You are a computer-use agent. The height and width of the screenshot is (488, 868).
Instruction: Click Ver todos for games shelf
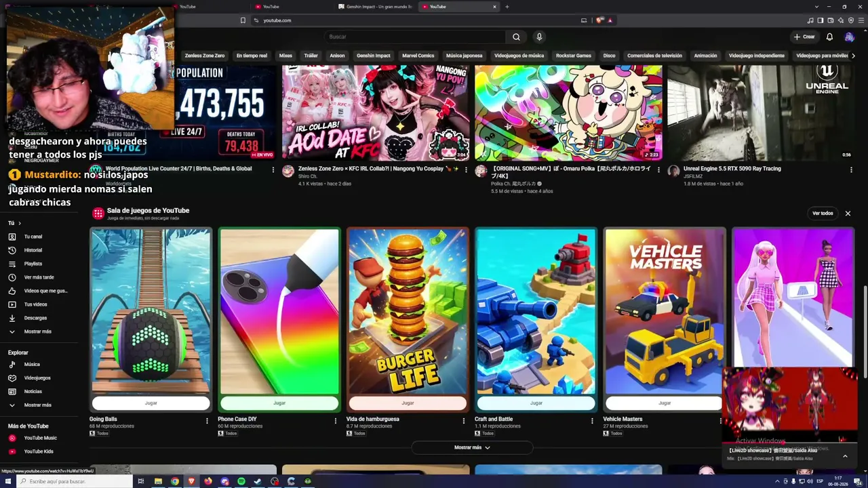(823, 213)
